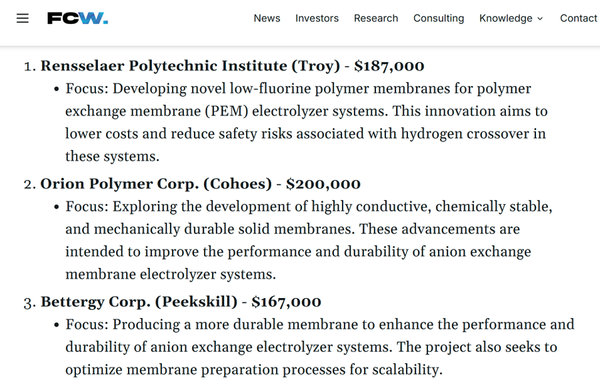Go to the Investors page
The height and width of the screenshot is (384, 600).
tap(317, 18)
